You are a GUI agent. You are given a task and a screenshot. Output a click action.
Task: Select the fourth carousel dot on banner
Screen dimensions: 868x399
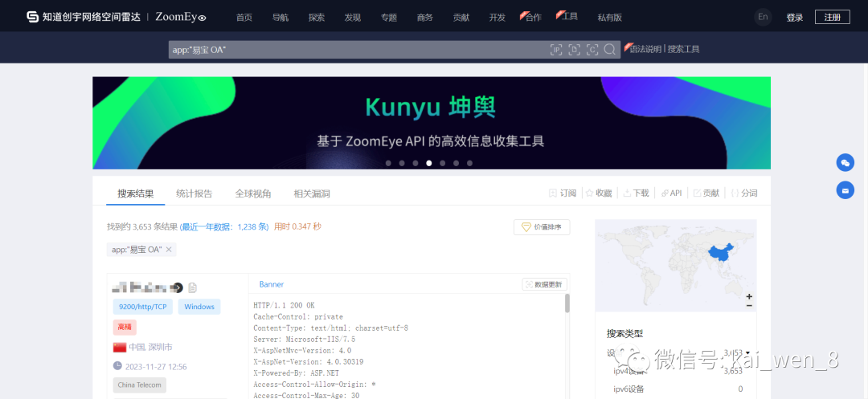[x=429, y=163]
